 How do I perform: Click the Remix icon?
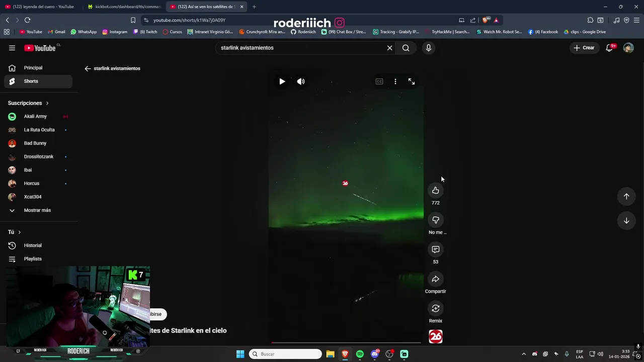436,308
